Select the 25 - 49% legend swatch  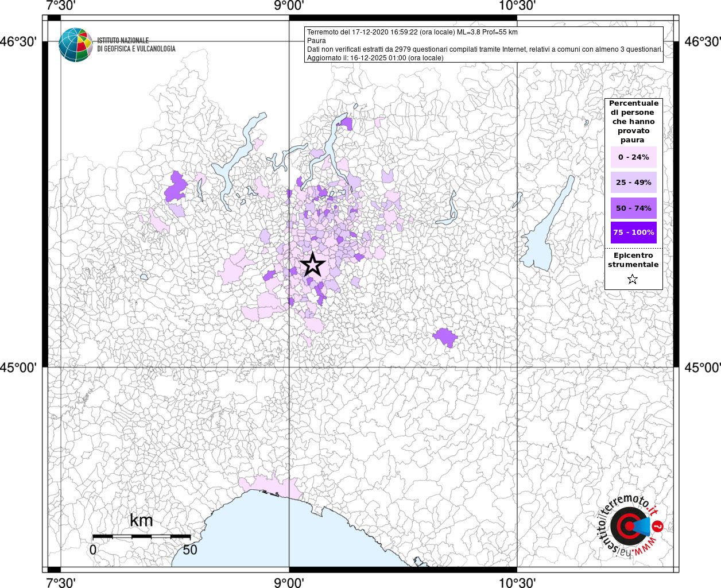[633, 183]
